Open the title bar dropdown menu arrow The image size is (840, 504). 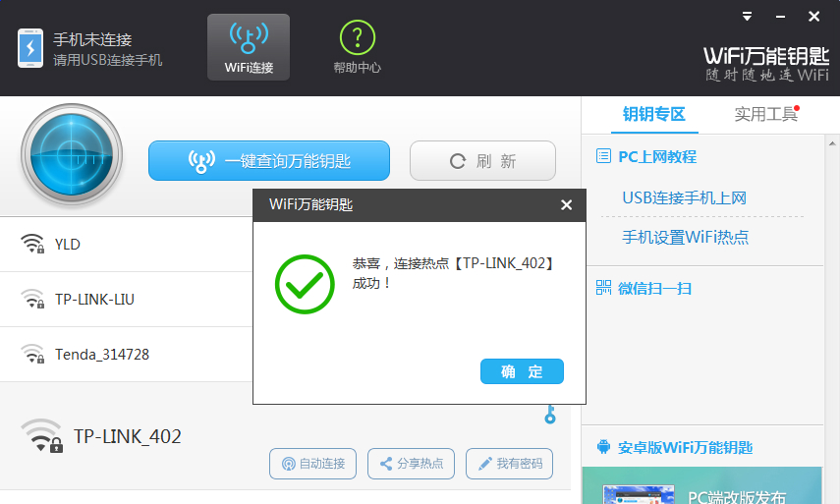[x=747, y=17]
